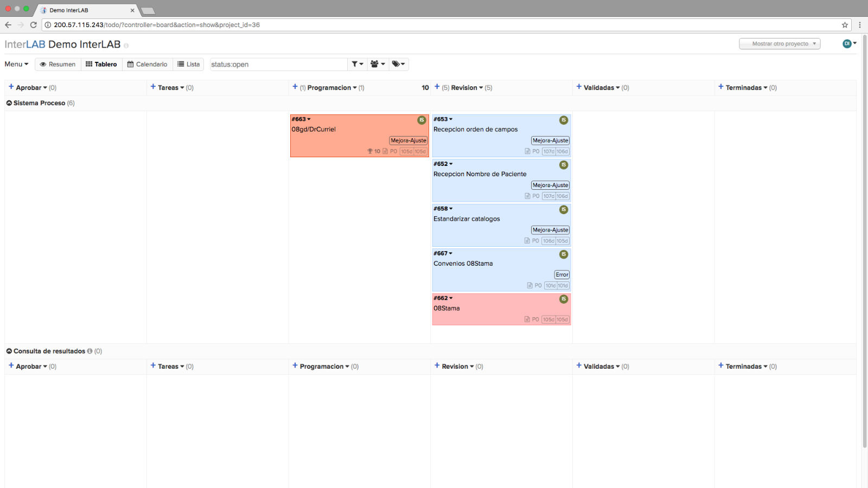Open the #663 task dropdown menu

(301, 119)
